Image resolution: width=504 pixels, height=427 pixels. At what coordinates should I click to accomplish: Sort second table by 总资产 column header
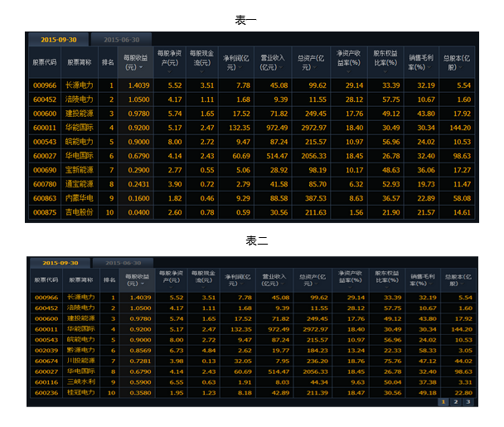(x=312, y=279)
